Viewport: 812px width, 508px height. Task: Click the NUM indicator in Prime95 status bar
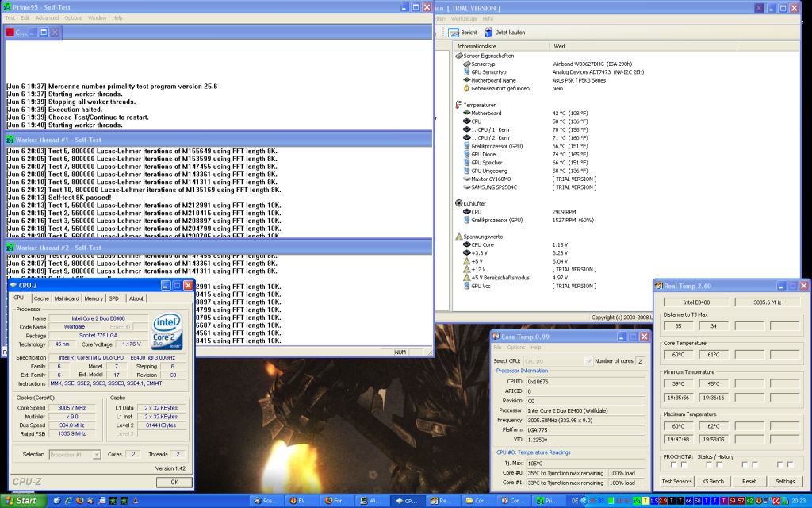pyautogui.click(x=400, y=352)
